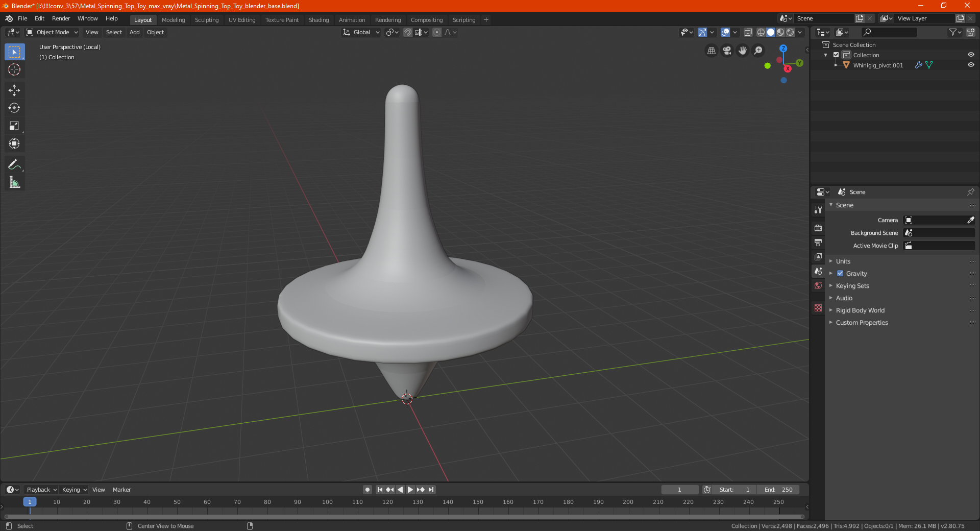The image size is (980, 531).
Task: Open the viewport Object menu
Action: tap(155, 32)
